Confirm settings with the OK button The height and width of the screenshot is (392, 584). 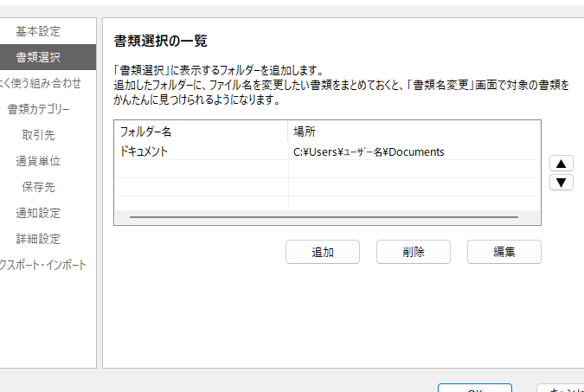pos(474,389)
